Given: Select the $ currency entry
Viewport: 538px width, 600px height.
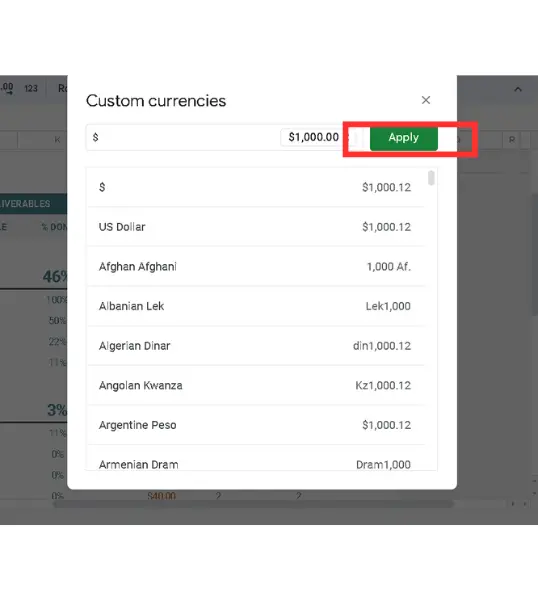Looking at the screenshot, I should (256, 188).
